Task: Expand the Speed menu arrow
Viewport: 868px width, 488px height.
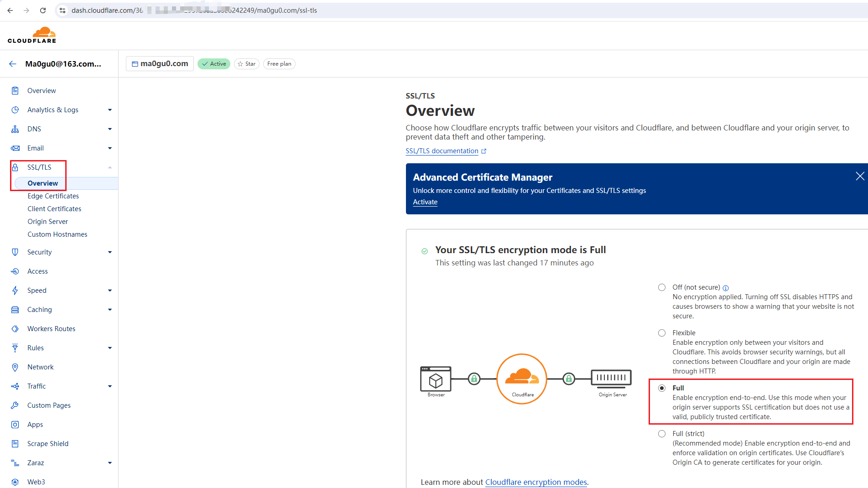Action: point(110,291)
